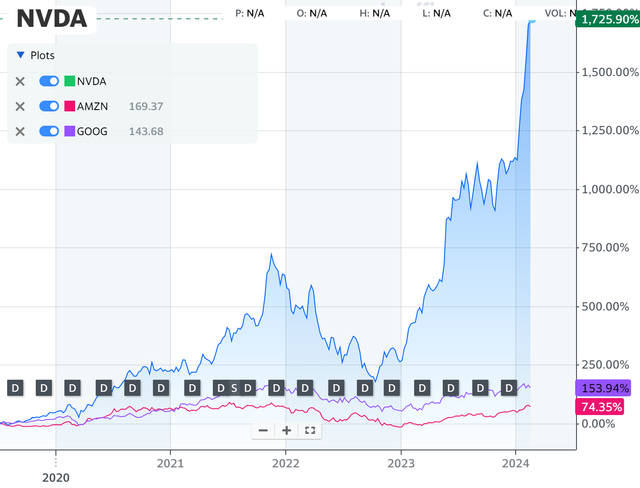Viewport: 640px width, 488px height.
Task: Click the rightmost D dividend marker
Action: [509, 388]
